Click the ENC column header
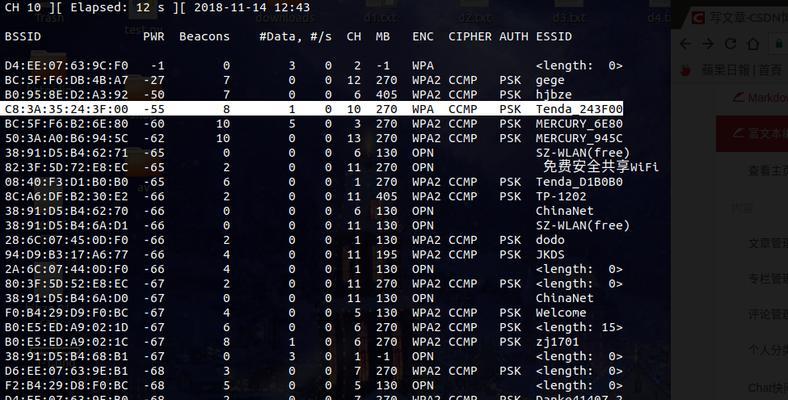The width and height of the screenshot is (788, 400). [423, 37]
